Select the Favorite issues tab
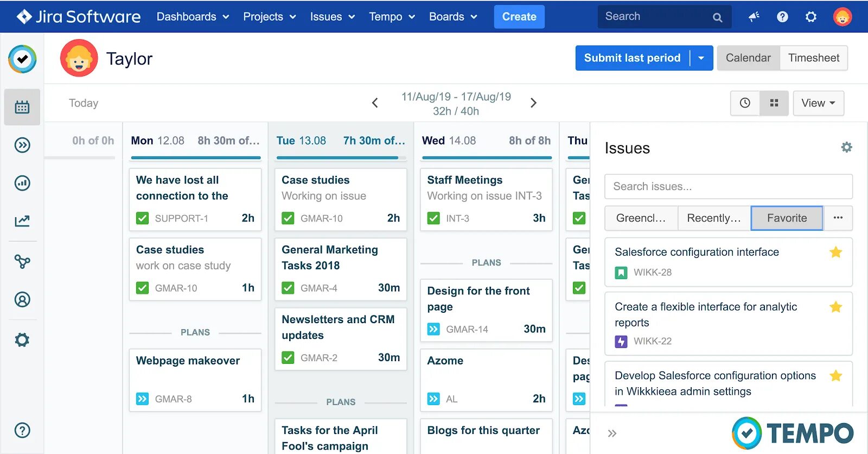 [787, 218]
